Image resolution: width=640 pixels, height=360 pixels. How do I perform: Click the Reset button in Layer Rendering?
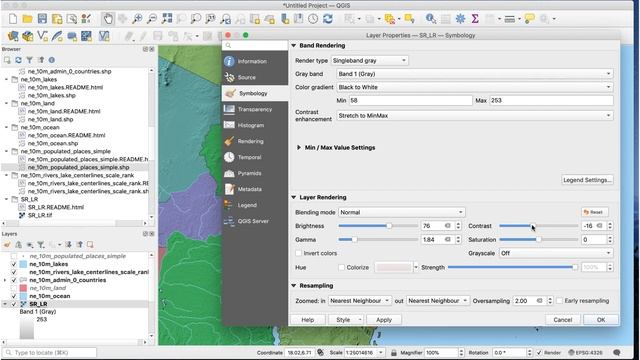(x=594, y=212)
